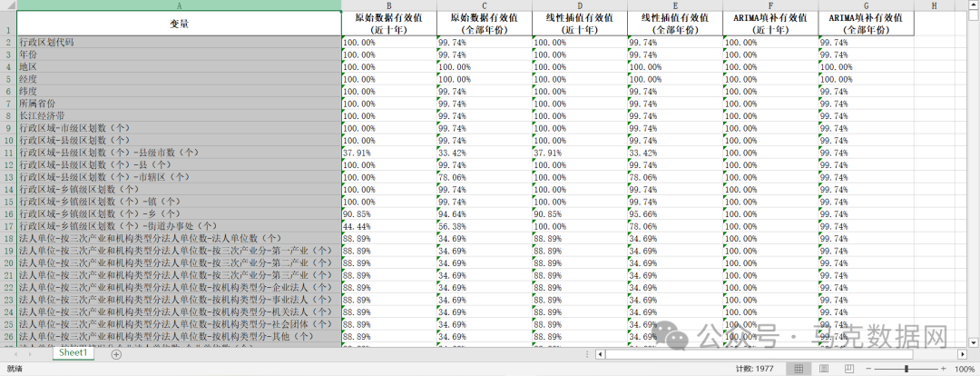Click the 94.64% cell
This screenshot has height=376, width=980.
(485, 214)
